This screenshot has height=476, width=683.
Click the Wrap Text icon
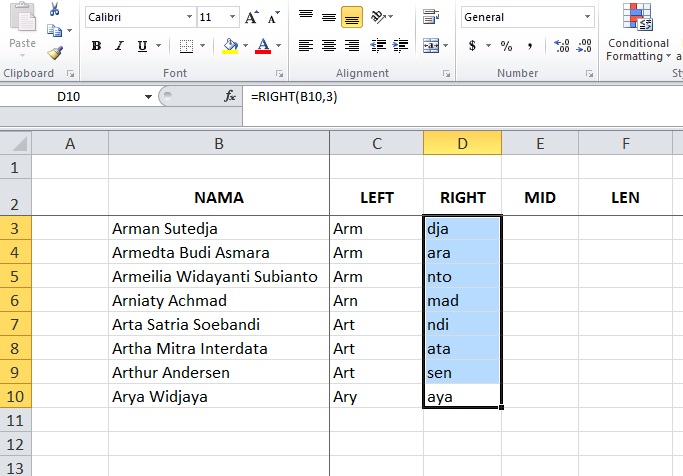[433, 17]
